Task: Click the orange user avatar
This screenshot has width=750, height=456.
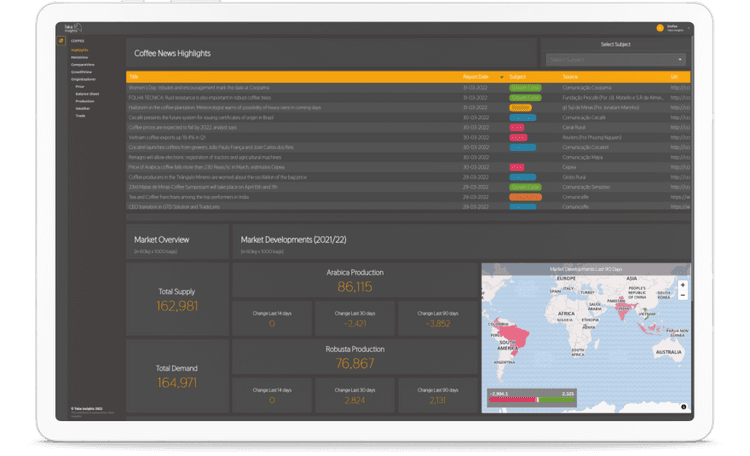Action: [660, 28]
